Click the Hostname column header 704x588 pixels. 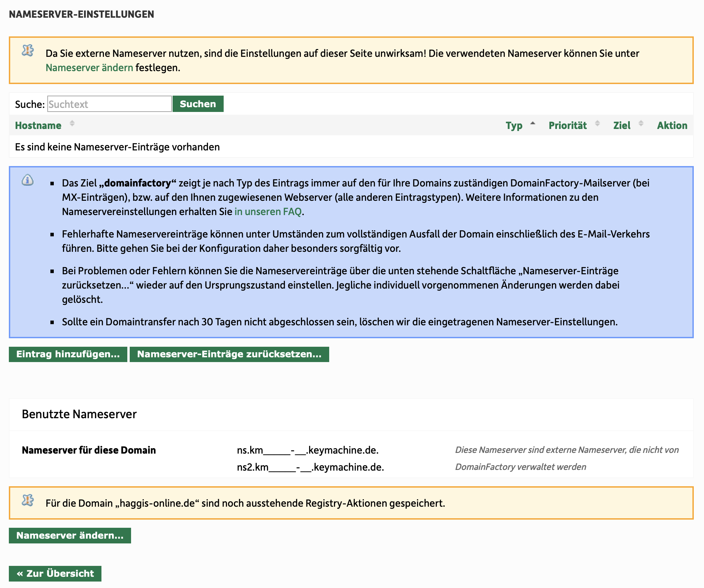38,126
